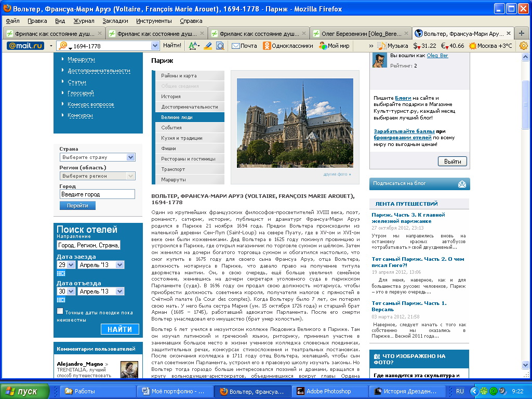Click Alejandro_Magno's comment avatar

point(129,369)
